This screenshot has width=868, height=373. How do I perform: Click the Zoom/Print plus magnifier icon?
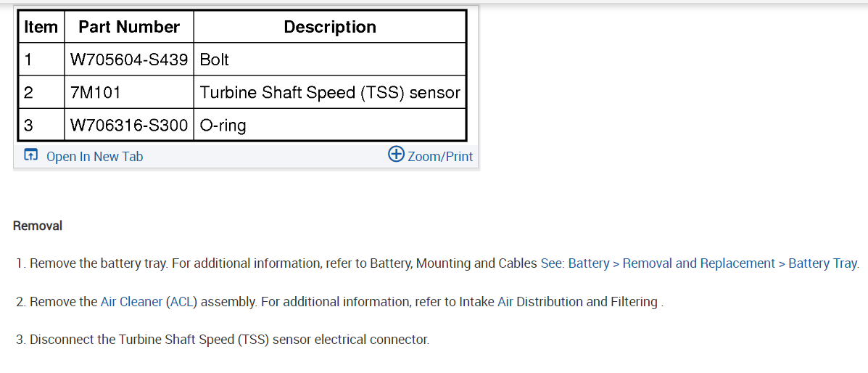pos(396,154)
